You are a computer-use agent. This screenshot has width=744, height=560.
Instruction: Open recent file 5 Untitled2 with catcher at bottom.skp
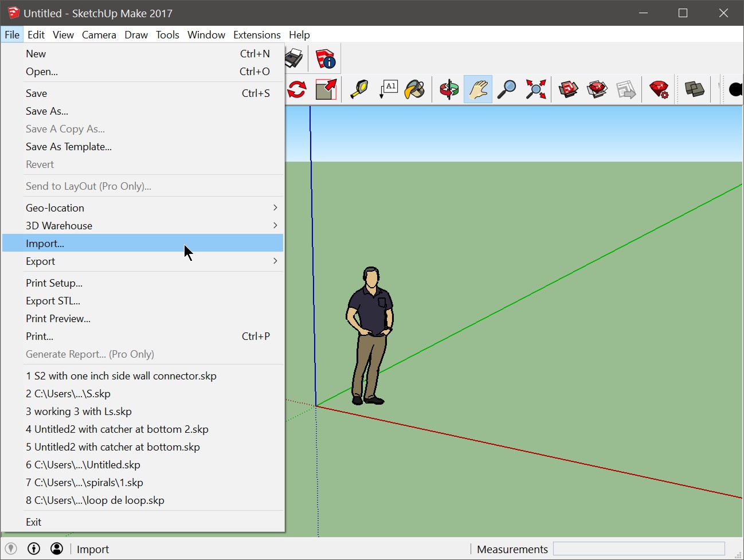[x=143, y=447]
